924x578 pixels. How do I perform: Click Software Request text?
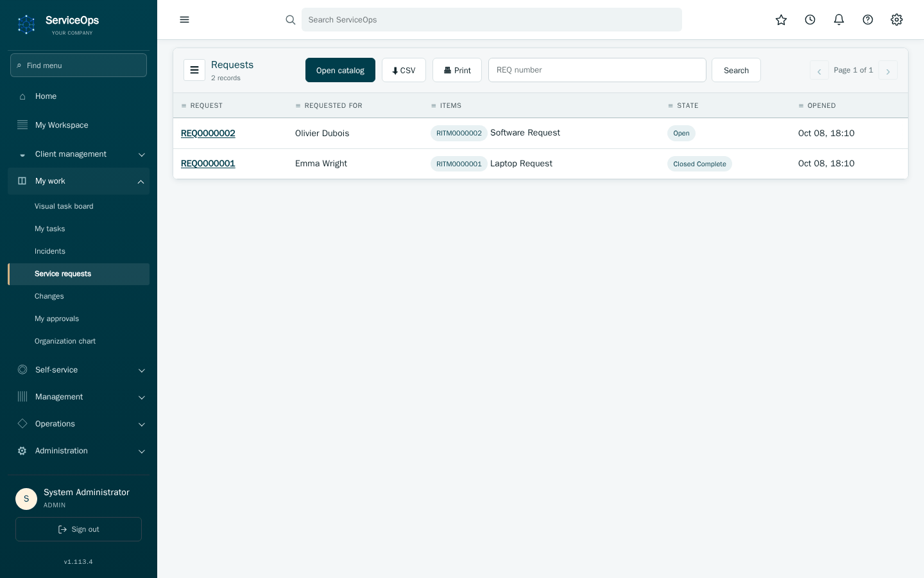click(525, 132)
